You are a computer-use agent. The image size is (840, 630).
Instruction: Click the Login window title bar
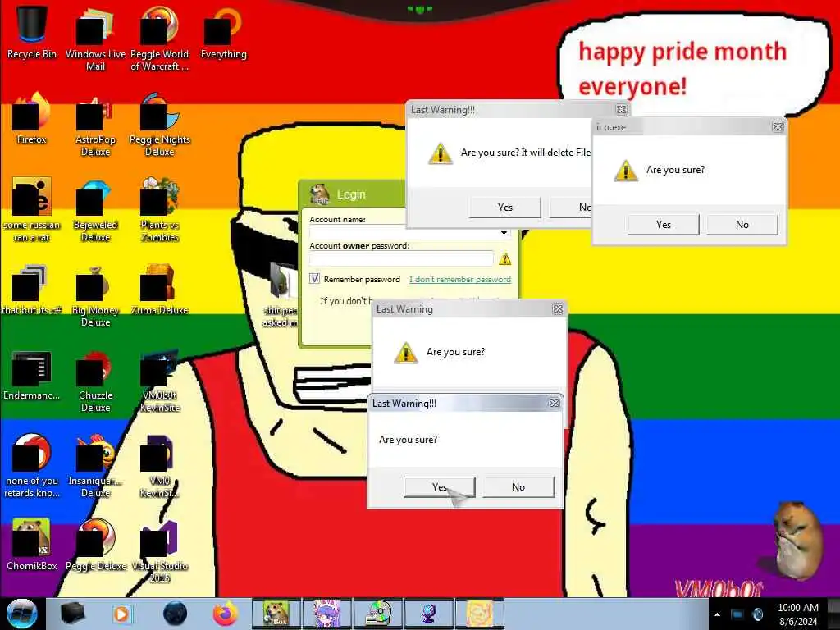point(351,194)
